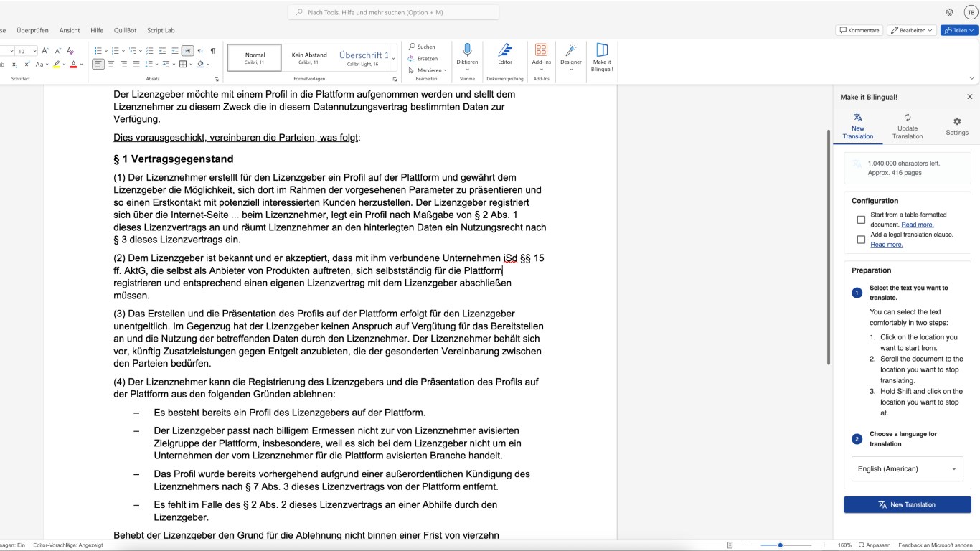Click the New Translation button
980x551 pixels.
coord(908,504)
